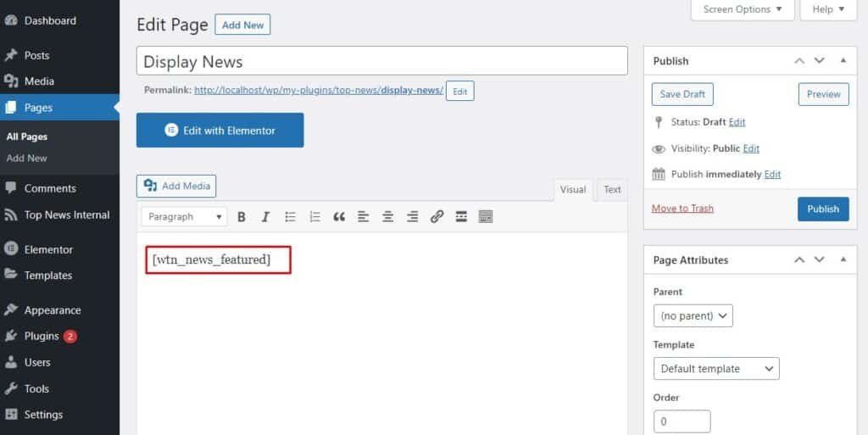The height and width of the screenshot is (435, 868).
Task: Move Page Attributes box up
Action: tap(798, 259)
